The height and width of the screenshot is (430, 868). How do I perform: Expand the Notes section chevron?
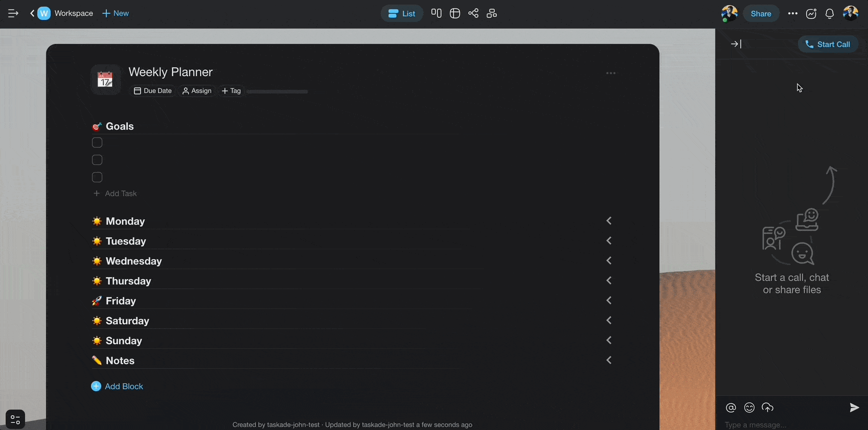coord(609,360)
